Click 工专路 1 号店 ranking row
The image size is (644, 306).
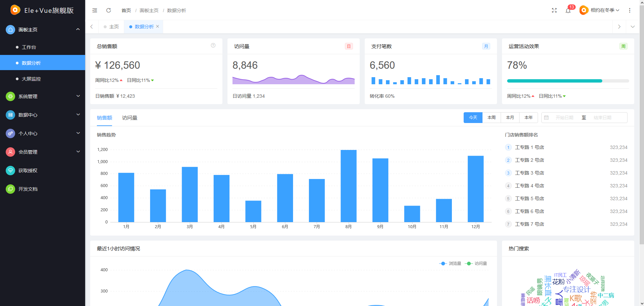tap(566, 147)
